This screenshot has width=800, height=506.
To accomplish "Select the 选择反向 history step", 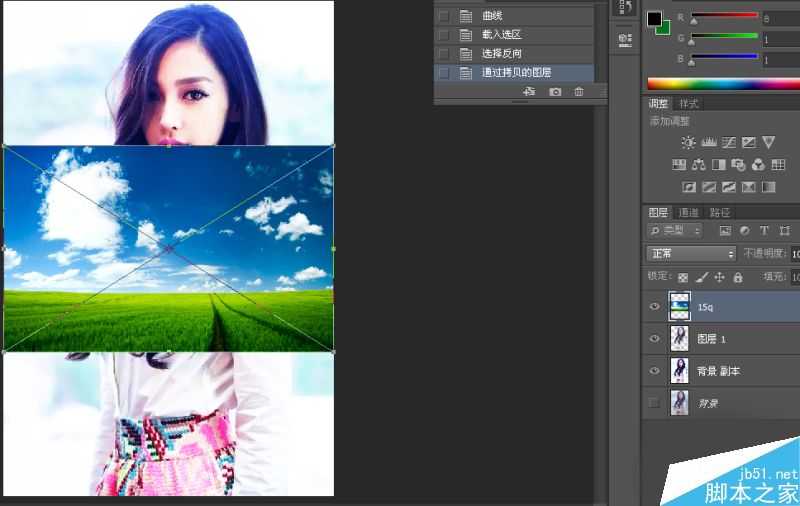I will (x=502, y=53).
